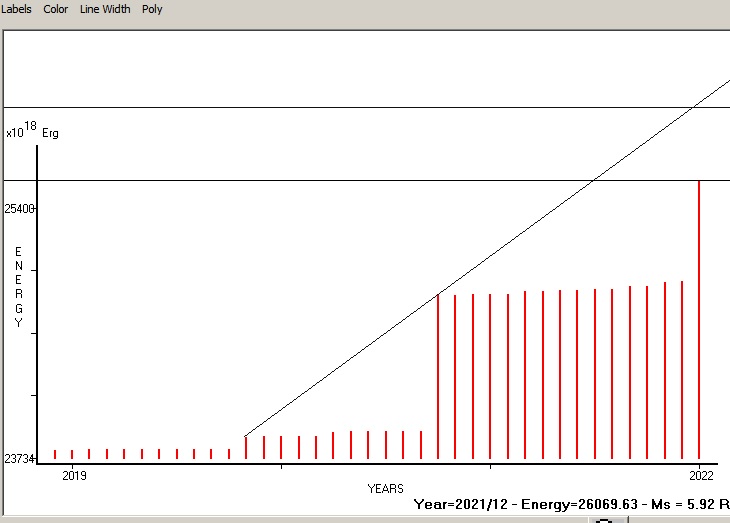Click where diagonal line crosses upper horizontal line
Image resolution: width=730 pixels, height=523 pixels.
(692, 107)
